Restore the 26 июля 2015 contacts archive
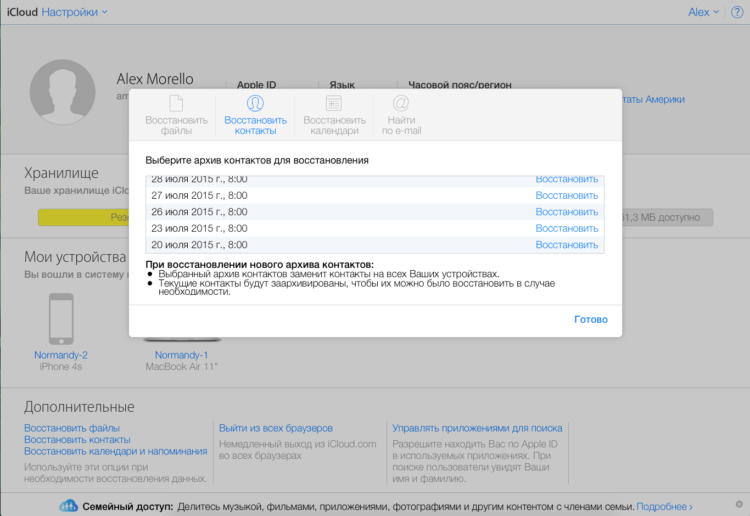 click(x=566, y=211)
